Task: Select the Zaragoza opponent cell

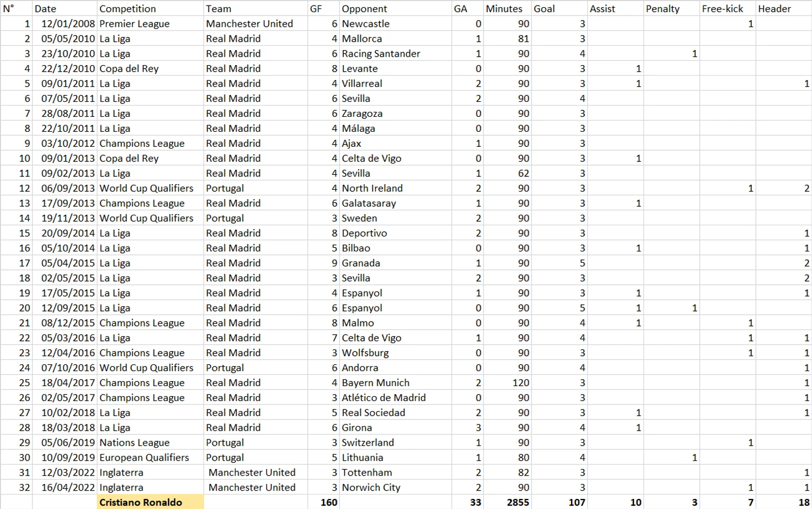Action: click(x=395, y=113)
